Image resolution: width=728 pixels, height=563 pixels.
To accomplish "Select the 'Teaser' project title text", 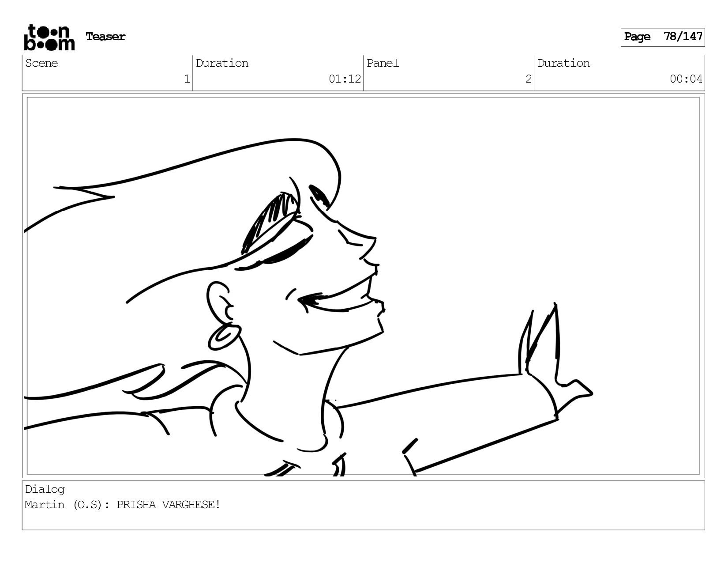I will tap(105, 37).
